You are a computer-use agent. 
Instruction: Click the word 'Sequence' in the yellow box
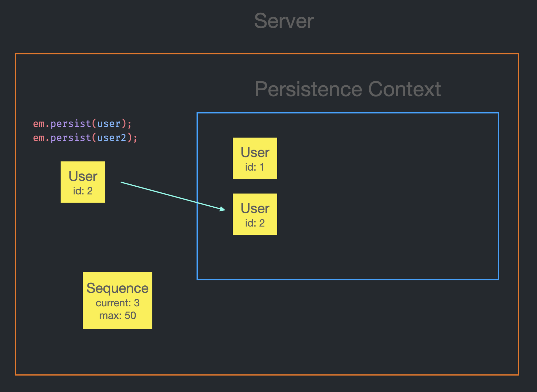(117, 288)
